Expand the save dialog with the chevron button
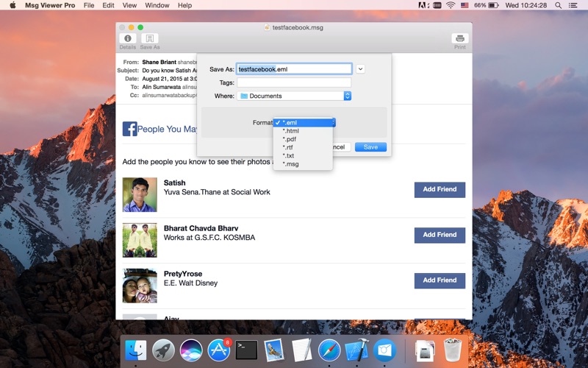Image resolution: width=588 pixels, height=368 pixels. click(360, 69)
